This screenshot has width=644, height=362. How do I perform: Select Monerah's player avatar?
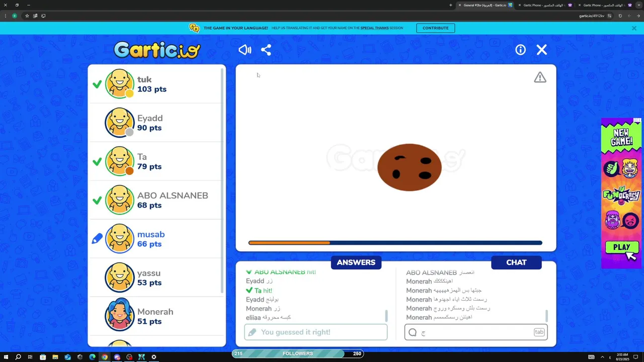point(119,315)
